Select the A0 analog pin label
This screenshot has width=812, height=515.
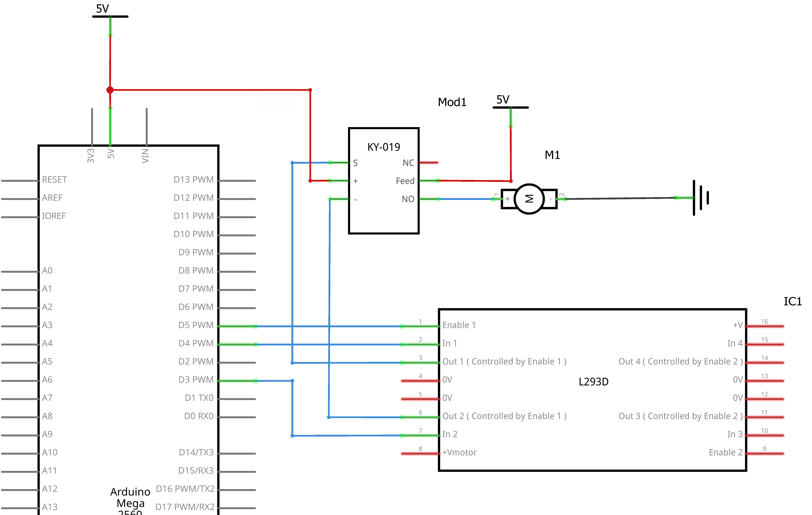click(x=47, y=271)
